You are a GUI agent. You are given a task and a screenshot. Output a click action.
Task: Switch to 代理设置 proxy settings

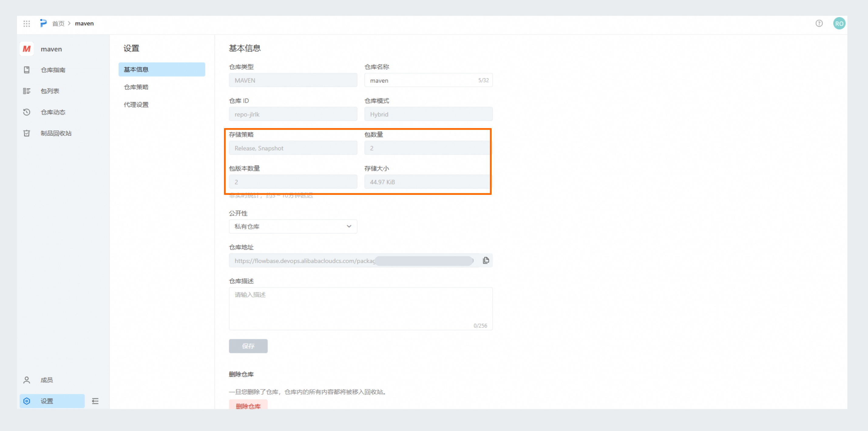(136, 105)
